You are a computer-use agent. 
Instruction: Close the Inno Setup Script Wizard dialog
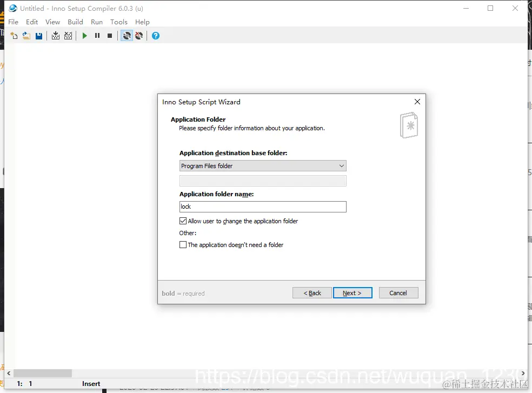[417, 102]
